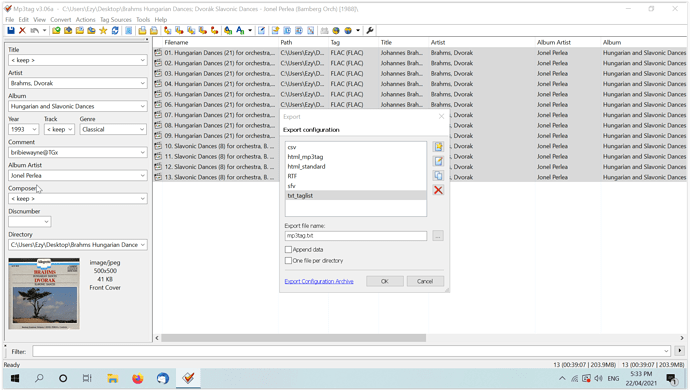This screenshot has height=390, width=690.
Task: Click the file list horizontal scrollbar
Action: click(x=294, y=338)
